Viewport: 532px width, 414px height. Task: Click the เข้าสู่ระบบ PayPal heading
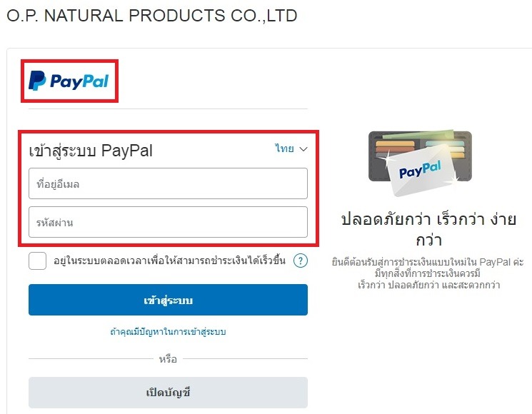point(91,150)
